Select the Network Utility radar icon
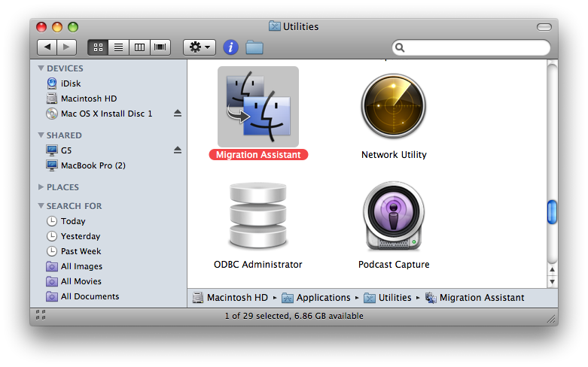Screen dimensions: 588x367 click(x=393, y=105)
